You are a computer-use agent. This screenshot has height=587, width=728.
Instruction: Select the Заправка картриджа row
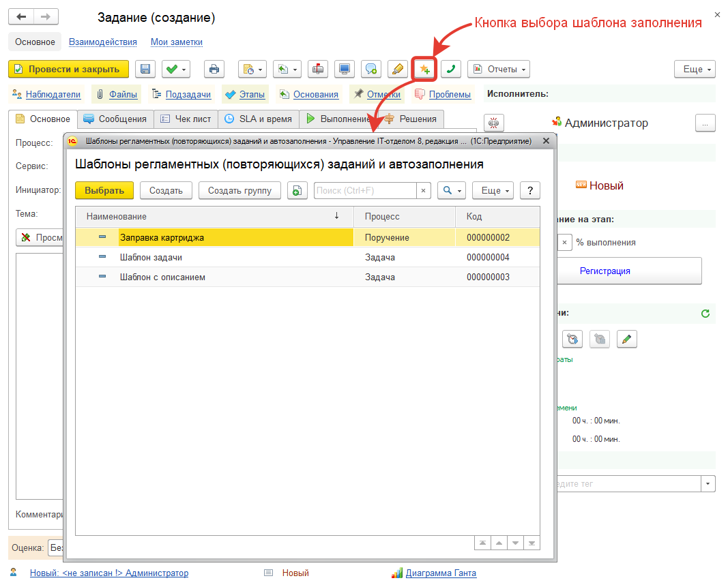pos(307,237)
